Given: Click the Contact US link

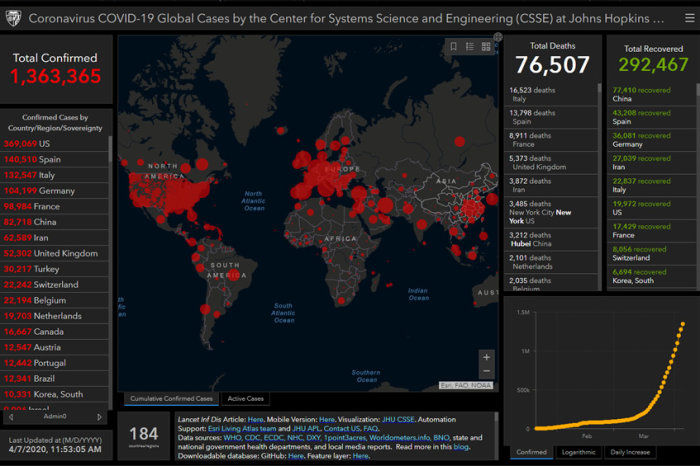Looking at the screenshot, I should click(x=342, y=429).
